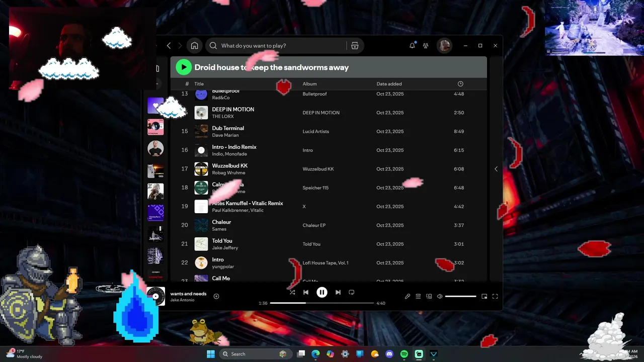644x362 pixels.
Task: Open Windows Start menu
Action: click(x=210, y=354)
